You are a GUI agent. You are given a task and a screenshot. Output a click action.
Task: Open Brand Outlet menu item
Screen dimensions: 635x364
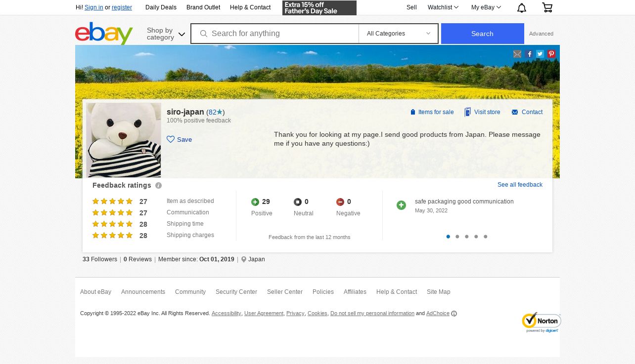click(x=203, y=7)
